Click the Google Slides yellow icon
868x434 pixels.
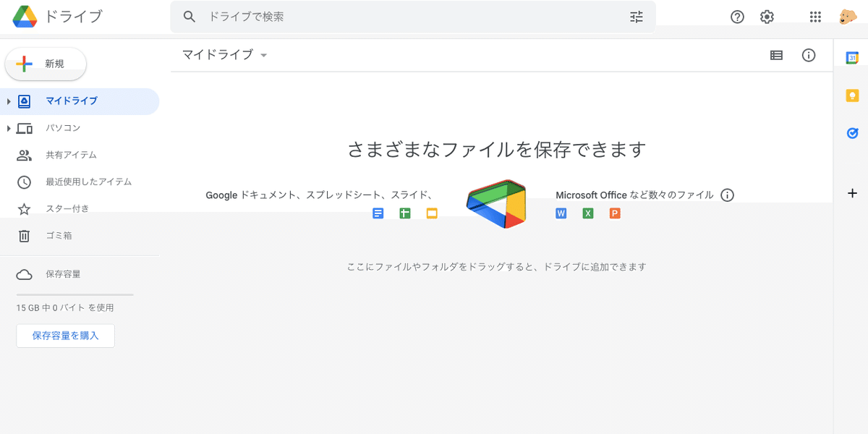(432, 213)
